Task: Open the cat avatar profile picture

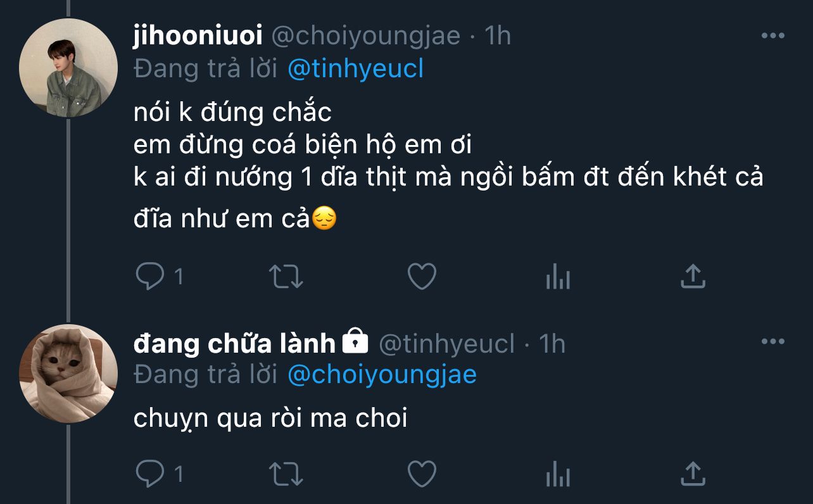Action: click(68, 374)
